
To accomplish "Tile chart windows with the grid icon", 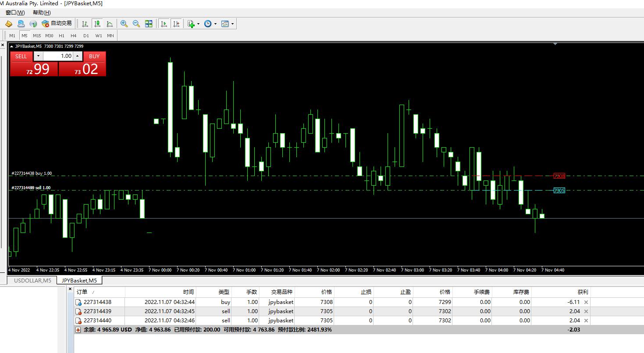I will point(149,24).
